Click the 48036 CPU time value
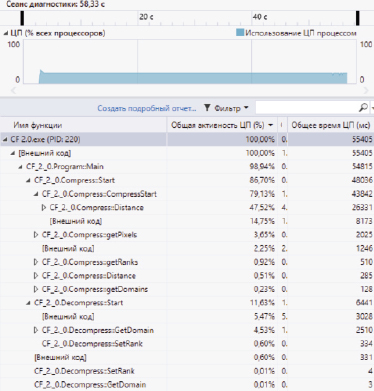Screen dimensions: 374x391 362,180
